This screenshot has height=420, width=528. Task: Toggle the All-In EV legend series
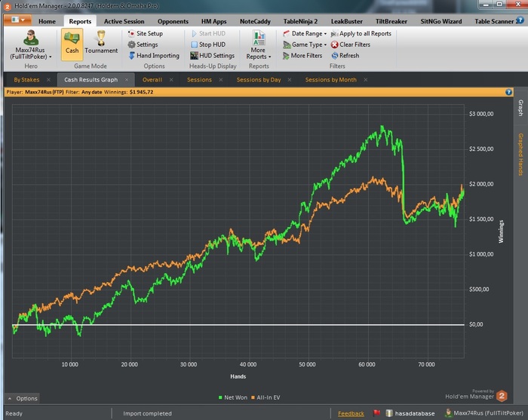[266, 397]
